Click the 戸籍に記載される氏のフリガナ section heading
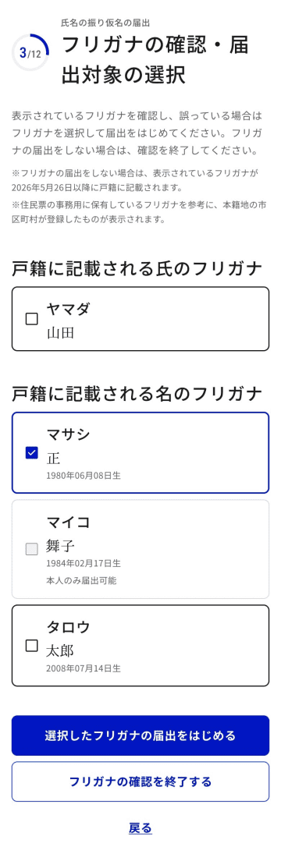The height and width of the screenshot is (868, 281). pyautogui.click(x=137, y=268)
